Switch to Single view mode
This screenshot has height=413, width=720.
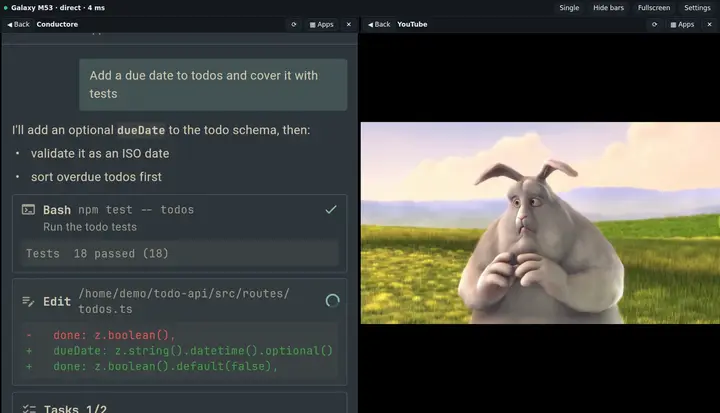pyautogui.click(x=569, y=8)
